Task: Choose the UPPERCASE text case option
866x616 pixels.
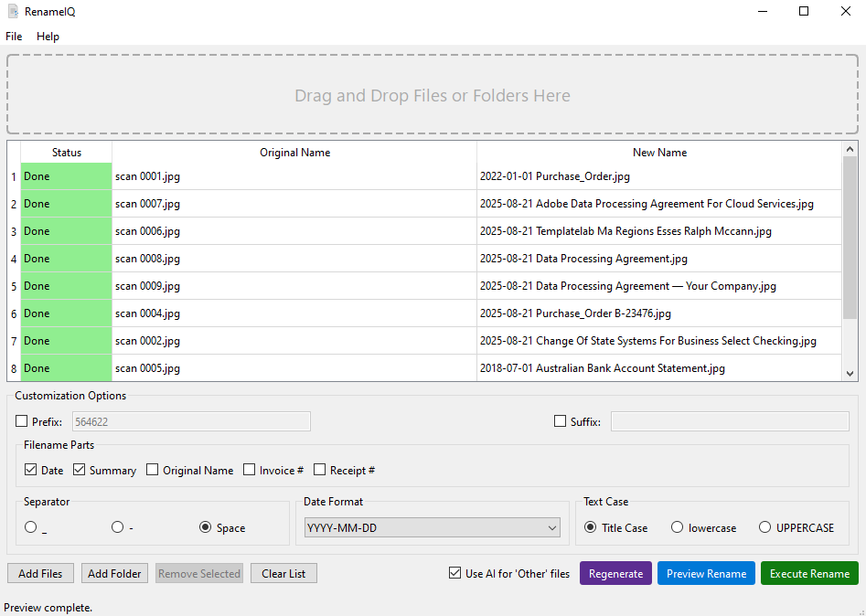Action: [x=765, y=527]
